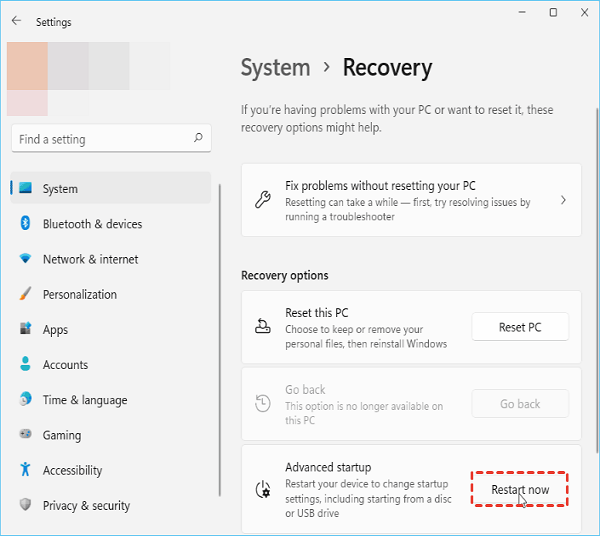This screenshot has width=600, height=536.
Task: Click the Restart now button
Action: [520, 489]
